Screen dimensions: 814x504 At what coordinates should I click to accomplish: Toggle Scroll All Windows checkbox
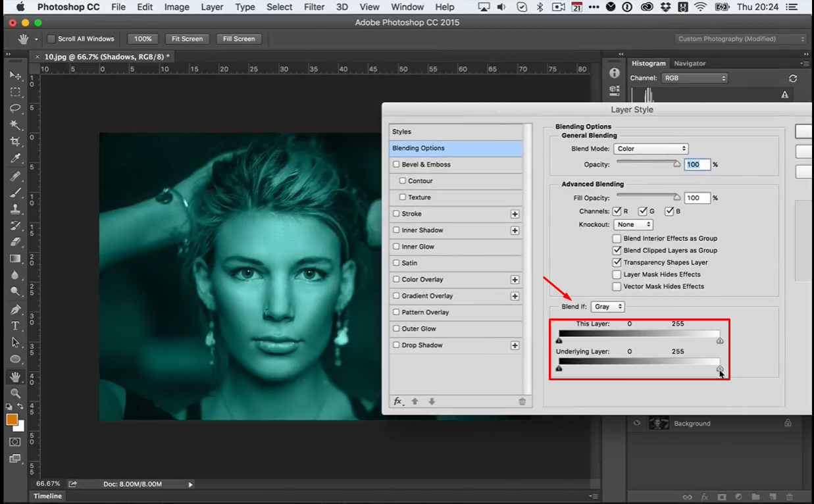tap(51, 39)
